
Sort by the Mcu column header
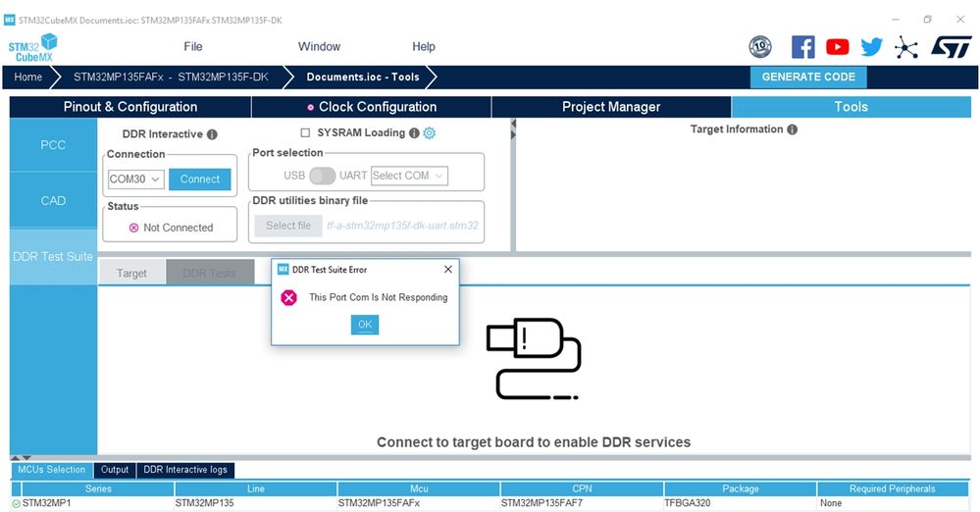click(x=419, y=488)
